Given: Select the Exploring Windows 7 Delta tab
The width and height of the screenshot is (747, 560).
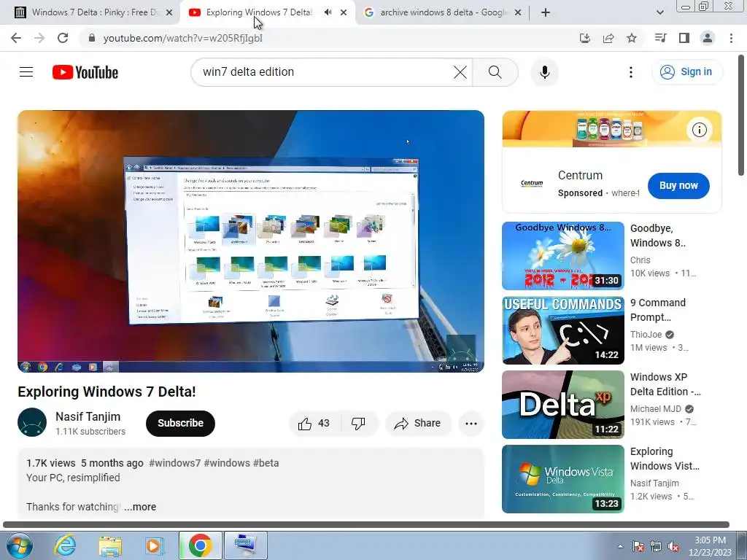Looking at the screenshot, I should tap(258, 12).
